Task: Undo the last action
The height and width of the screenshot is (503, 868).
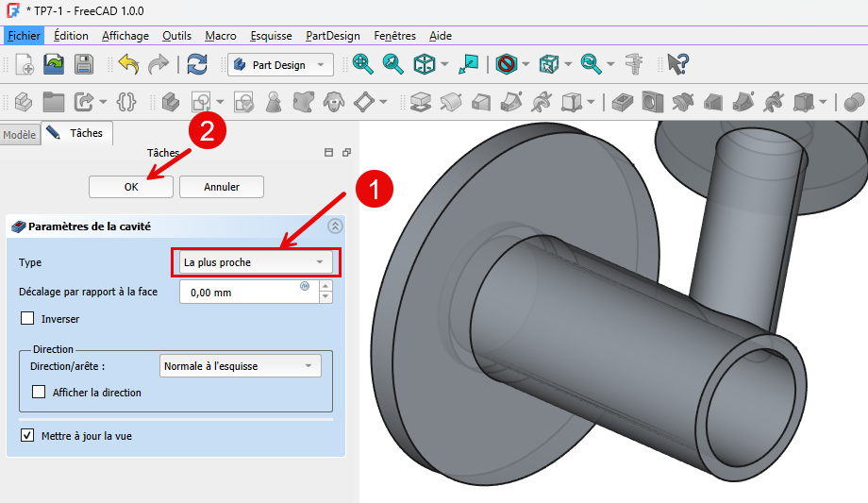Action: pyautogui.click(x=128, y=64)
